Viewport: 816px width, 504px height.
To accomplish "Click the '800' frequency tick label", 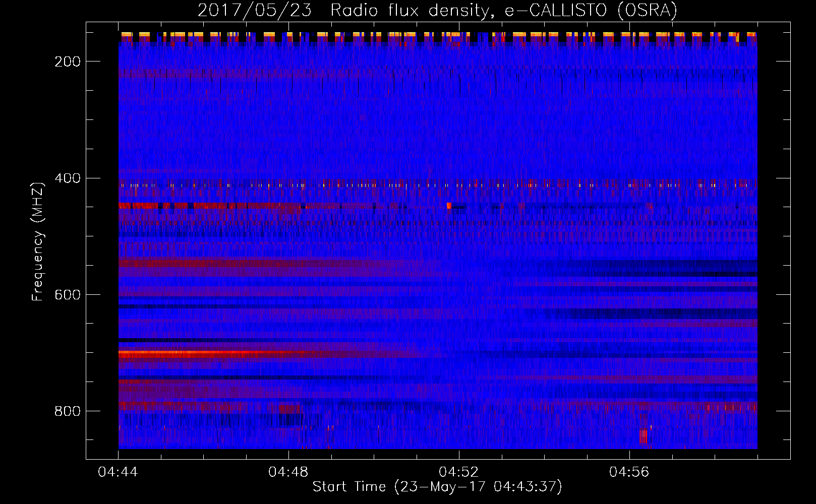I will click(x=68, y=411).
